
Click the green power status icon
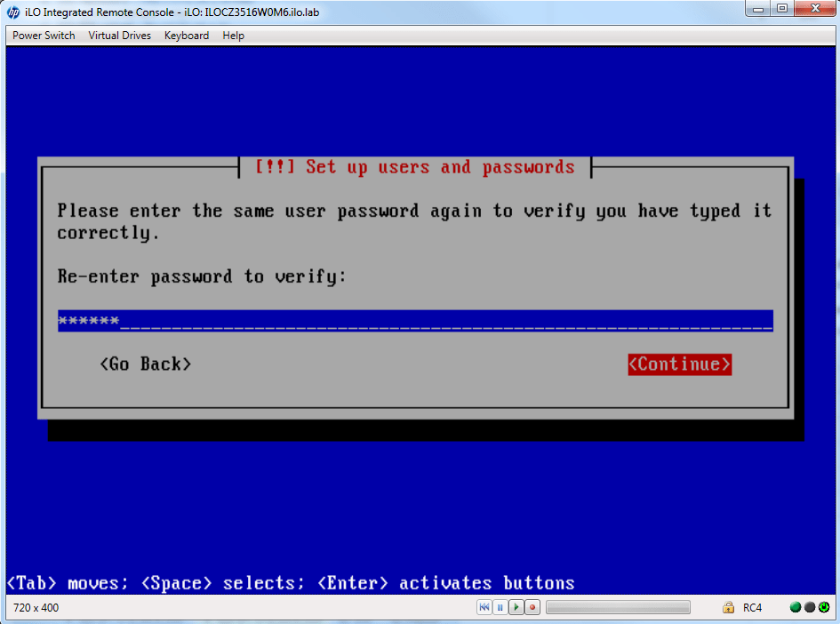pos(824,608)
